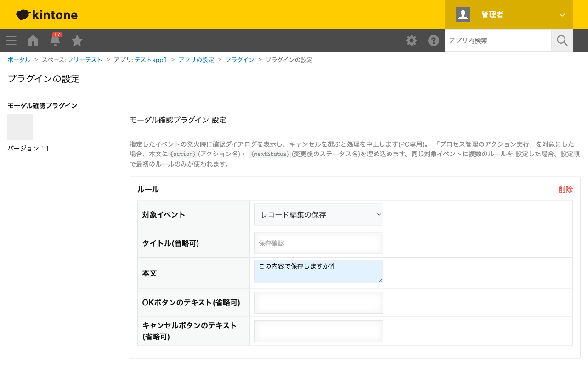This screenshot has height=368, width=588.
Task: Click the 本文 row label
Action: click(150, 273)
